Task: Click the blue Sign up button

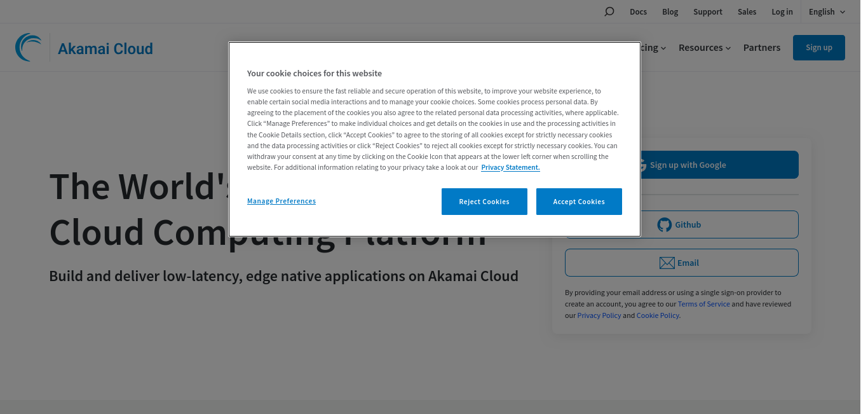Action: [819, 48]
